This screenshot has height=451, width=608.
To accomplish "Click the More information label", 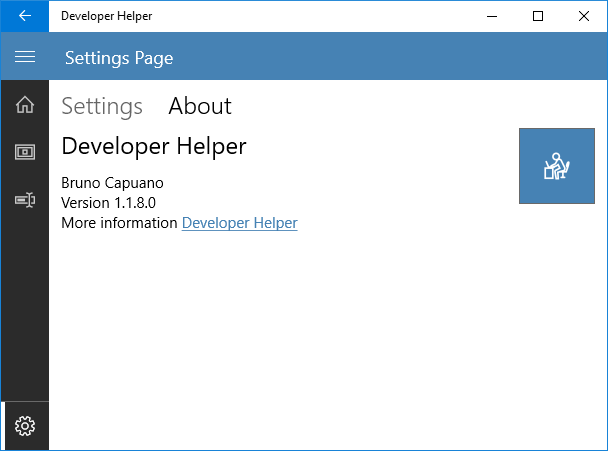I will pos(119,223).
